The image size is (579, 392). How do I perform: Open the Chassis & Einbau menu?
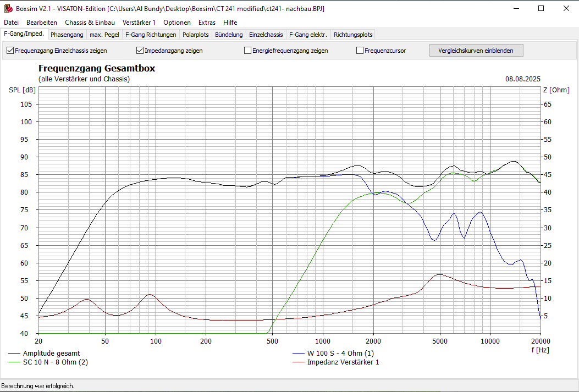click(90, 23)
